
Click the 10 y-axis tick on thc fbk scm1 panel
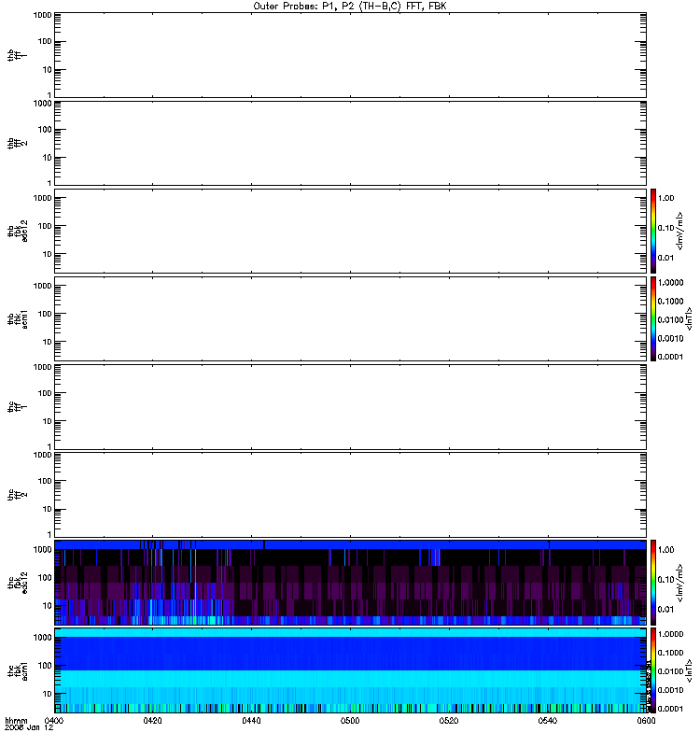pos(48,694)
